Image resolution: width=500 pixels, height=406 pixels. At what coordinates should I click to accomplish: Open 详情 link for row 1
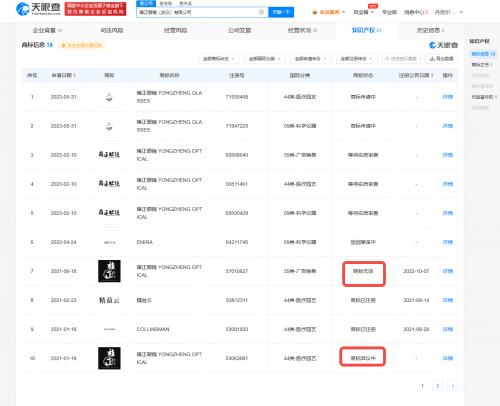coord(447,97)
